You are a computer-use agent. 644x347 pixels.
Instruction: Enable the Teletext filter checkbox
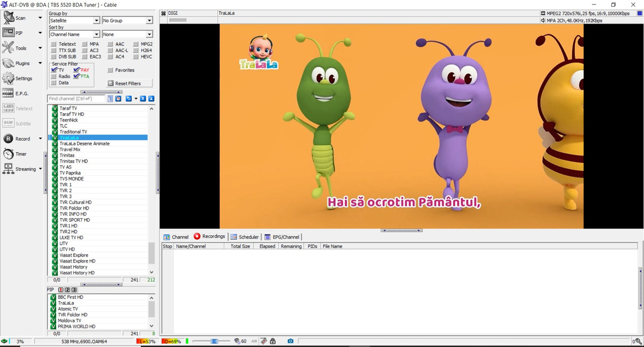[54, 44]
